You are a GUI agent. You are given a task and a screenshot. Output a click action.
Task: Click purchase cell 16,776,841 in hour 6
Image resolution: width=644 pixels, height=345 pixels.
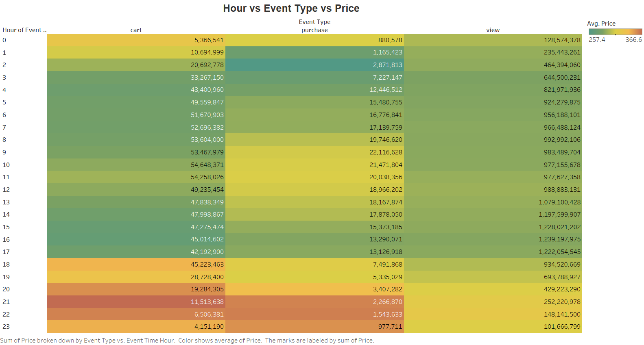coord(314,115)
